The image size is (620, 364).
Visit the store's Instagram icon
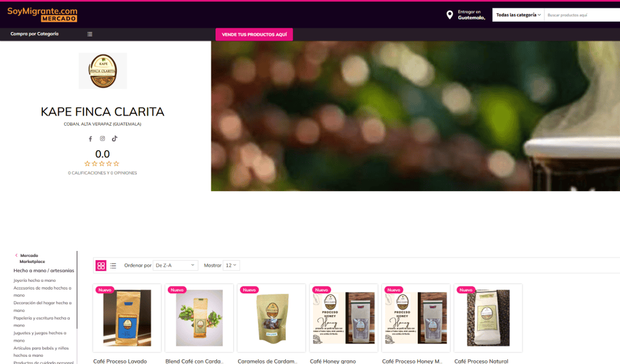[x=102, y=138]
